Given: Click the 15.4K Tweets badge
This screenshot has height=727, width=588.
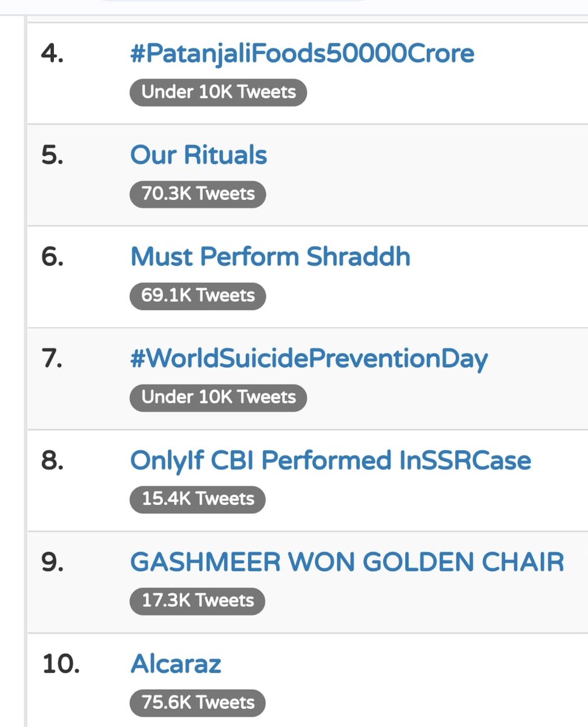Looking at the screenshot, I should [x=197, y=499].
